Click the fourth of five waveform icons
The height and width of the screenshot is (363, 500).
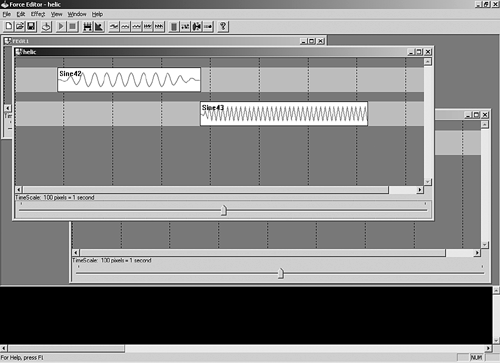(x=148, y=26)
